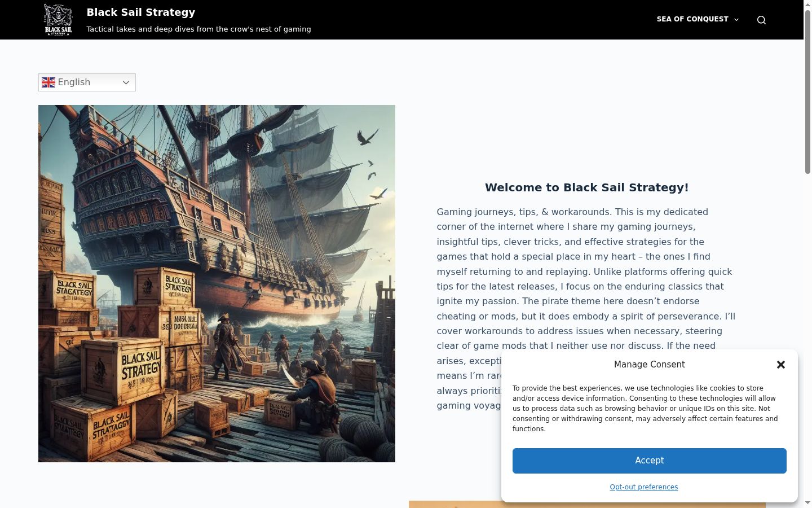812x508 pixels.
Task: View the pirate ship dock image
Action: click(x=217, y=283)
